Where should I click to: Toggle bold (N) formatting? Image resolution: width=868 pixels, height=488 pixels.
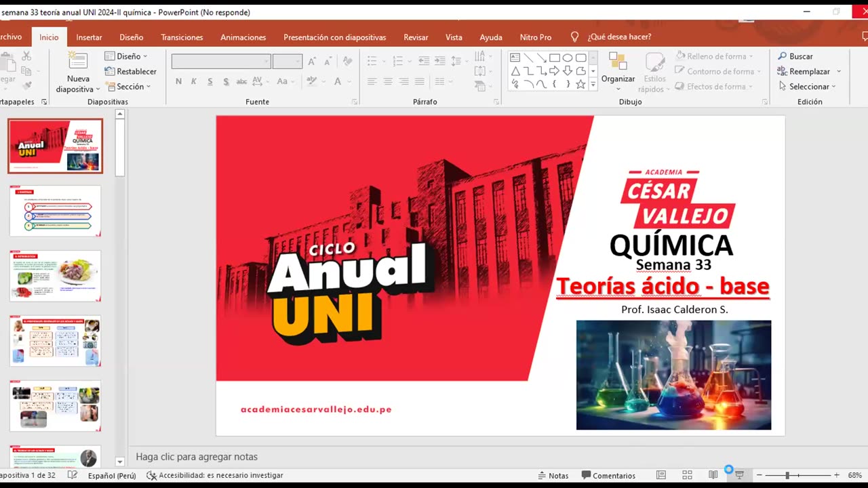pos(178,81)
